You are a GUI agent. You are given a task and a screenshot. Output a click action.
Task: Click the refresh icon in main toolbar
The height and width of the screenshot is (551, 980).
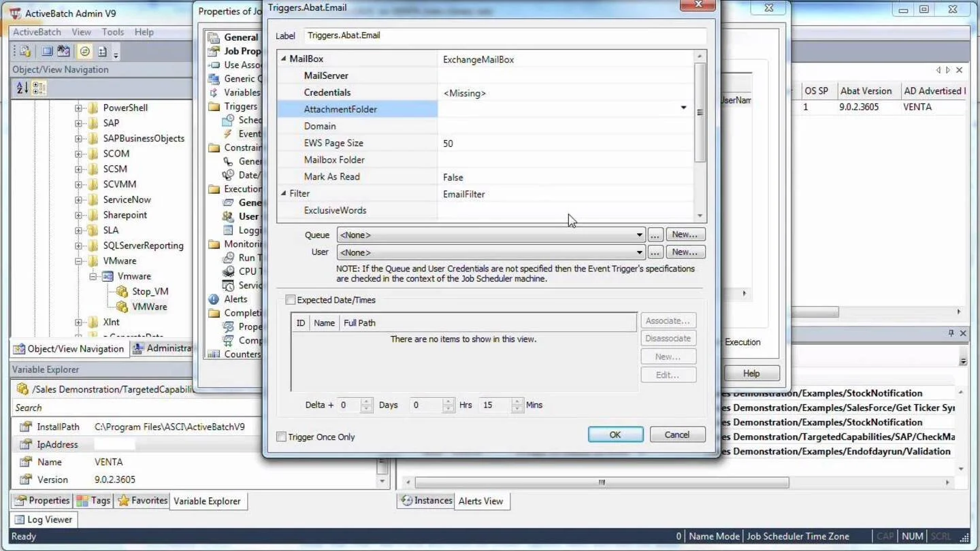pyautogui.click(x=84, y=51)
